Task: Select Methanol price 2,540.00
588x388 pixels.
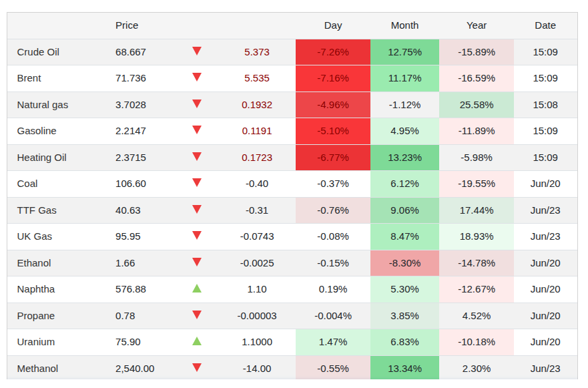Action: (135, 369)
